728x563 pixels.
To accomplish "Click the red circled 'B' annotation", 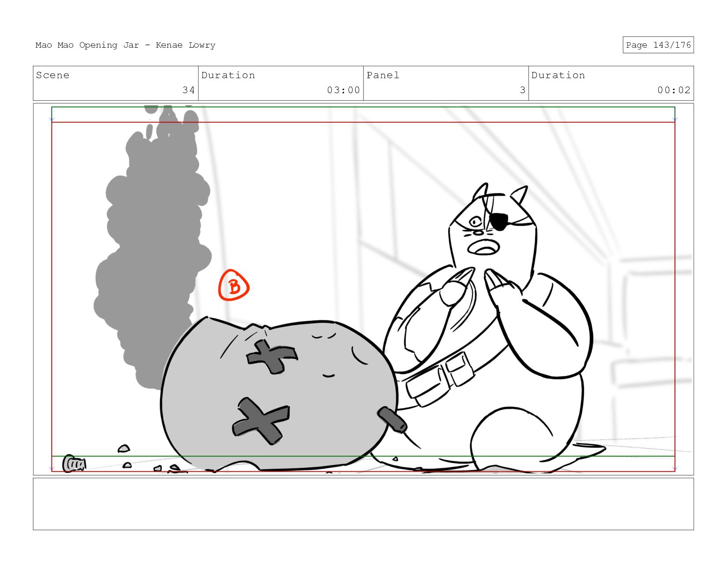I will (x=234, y=286).
